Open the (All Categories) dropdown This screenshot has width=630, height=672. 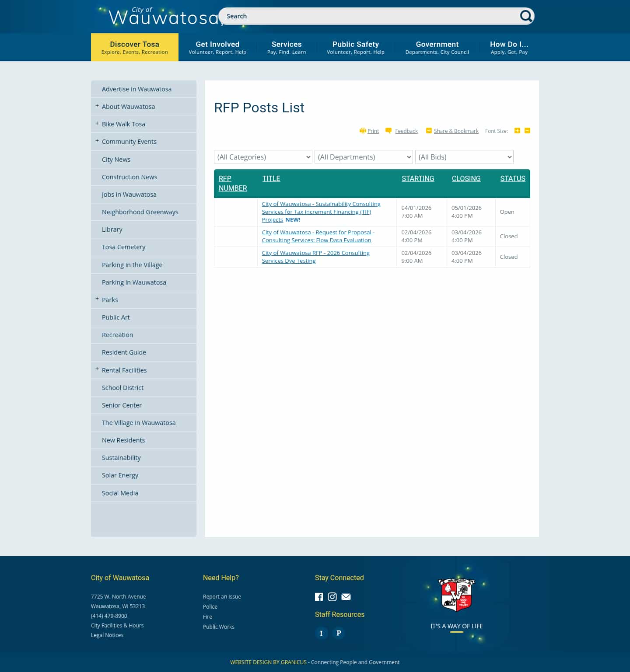coord(262,157)
